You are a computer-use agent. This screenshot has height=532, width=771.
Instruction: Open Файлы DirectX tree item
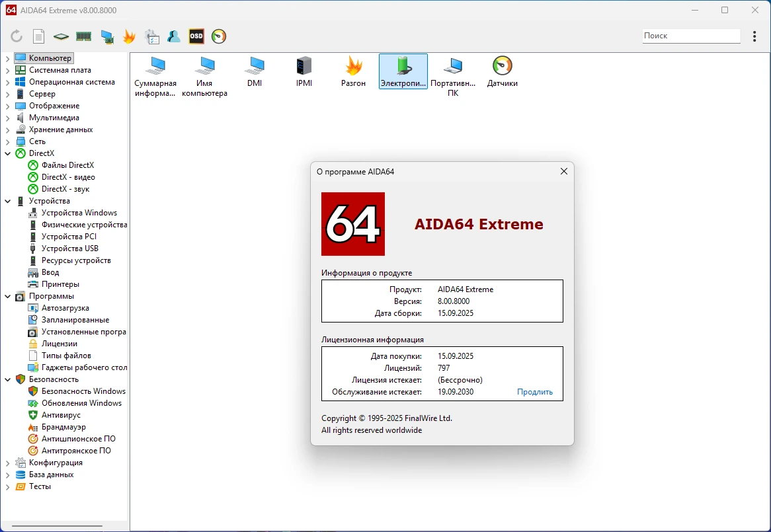click(67, 165)
